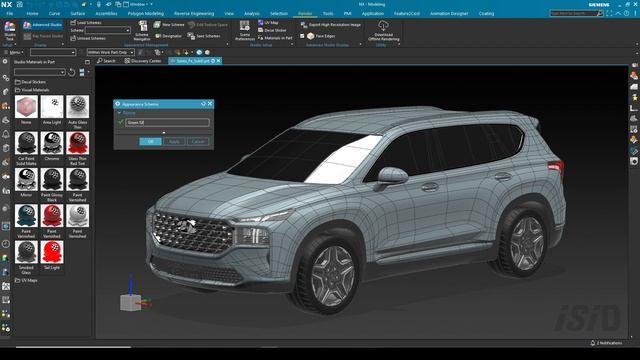Click Apply in Appearance Scheme dialog
The image size is (640, 360).
(x=174, y=141)
